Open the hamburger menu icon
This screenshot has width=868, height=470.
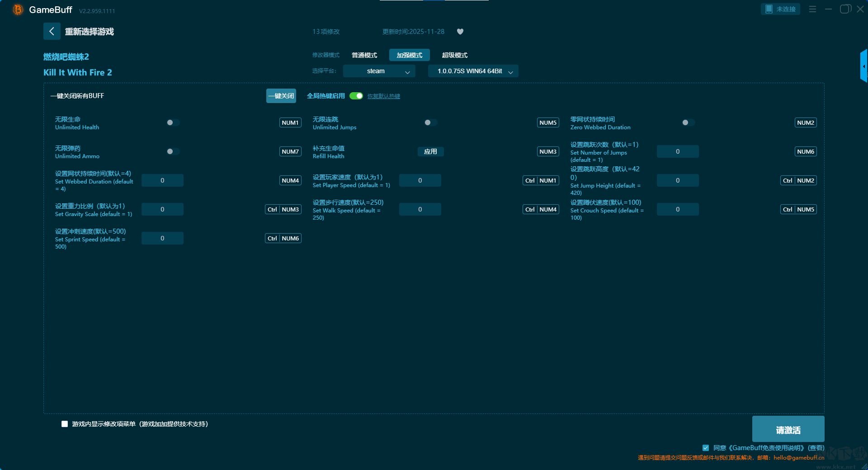click(x=812, y=9)
